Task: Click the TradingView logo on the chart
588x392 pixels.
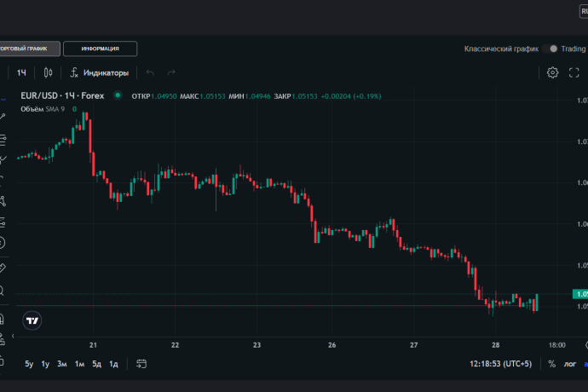Action: 32,320
